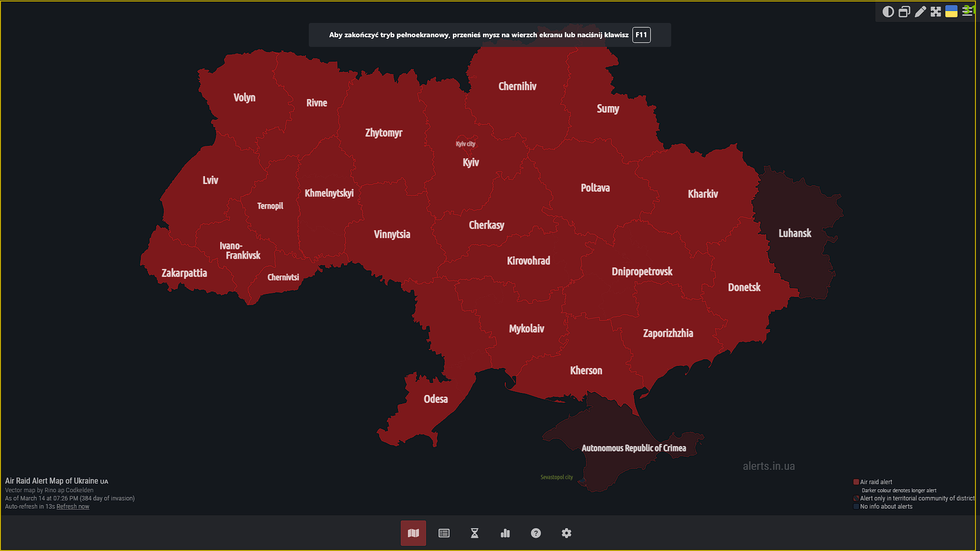
Task: Click the Air raid alert legend swatch
Action: coord(856,482)
